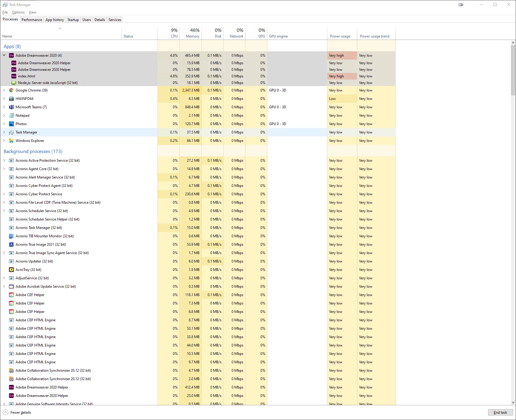516x420 pixels.
Task: Open the View menu
Action: coord(32,12)
